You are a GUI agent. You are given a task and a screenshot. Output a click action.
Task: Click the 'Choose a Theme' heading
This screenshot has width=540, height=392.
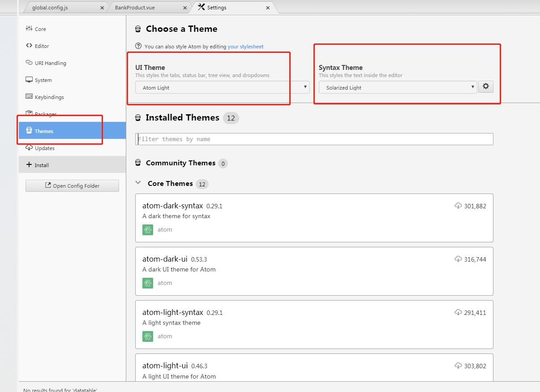182,29
